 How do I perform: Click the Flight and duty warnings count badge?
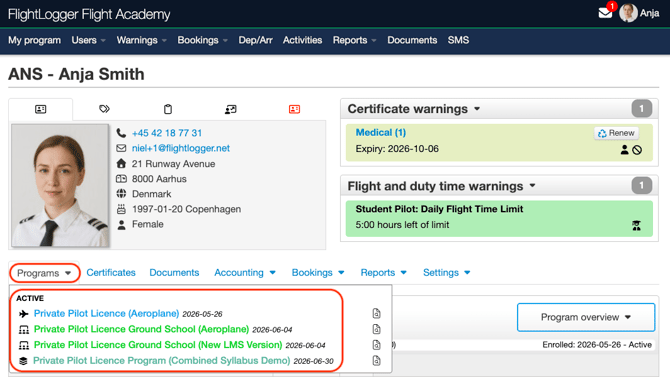pyautogui.click(x=641, y=186)
